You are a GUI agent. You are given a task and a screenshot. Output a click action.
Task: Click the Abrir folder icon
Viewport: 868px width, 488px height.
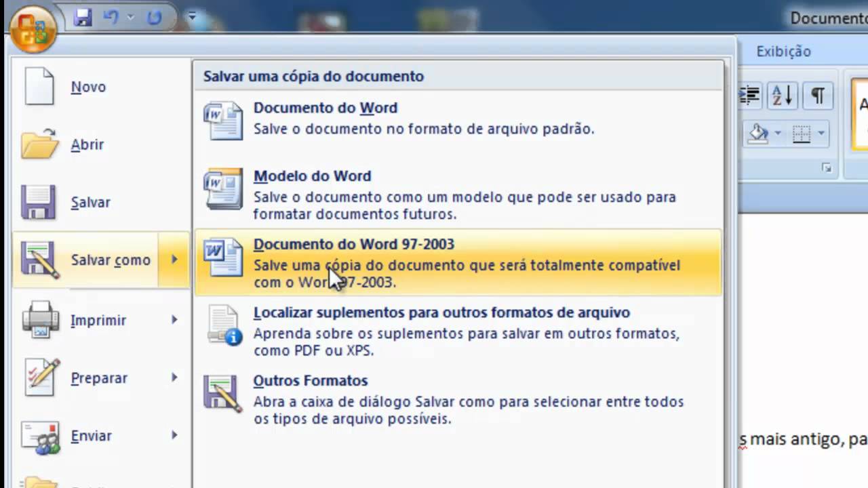tap(40, 144)
